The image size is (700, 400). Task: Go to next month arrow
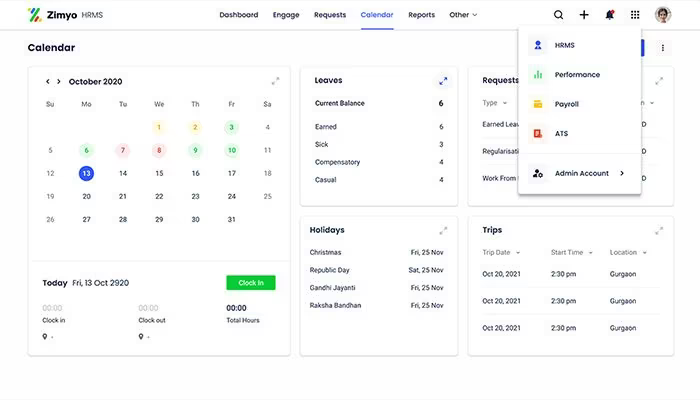click(58, 81)
